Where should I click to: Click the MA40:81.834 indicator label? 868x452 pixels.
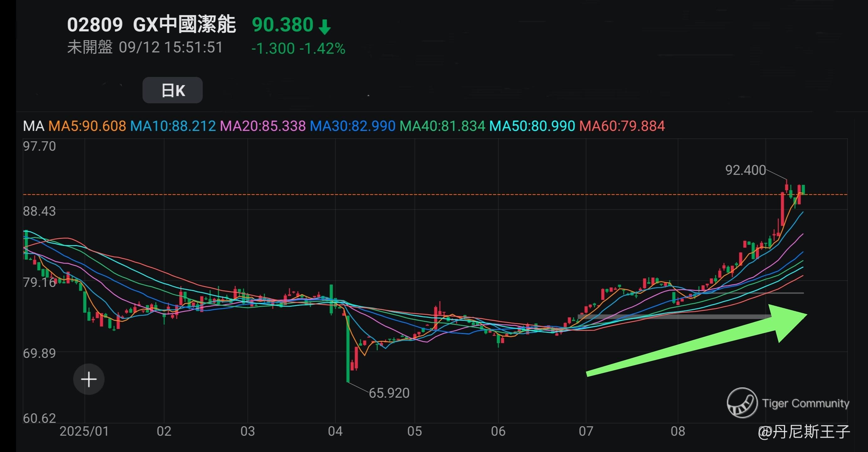click(x=442, y=126)
